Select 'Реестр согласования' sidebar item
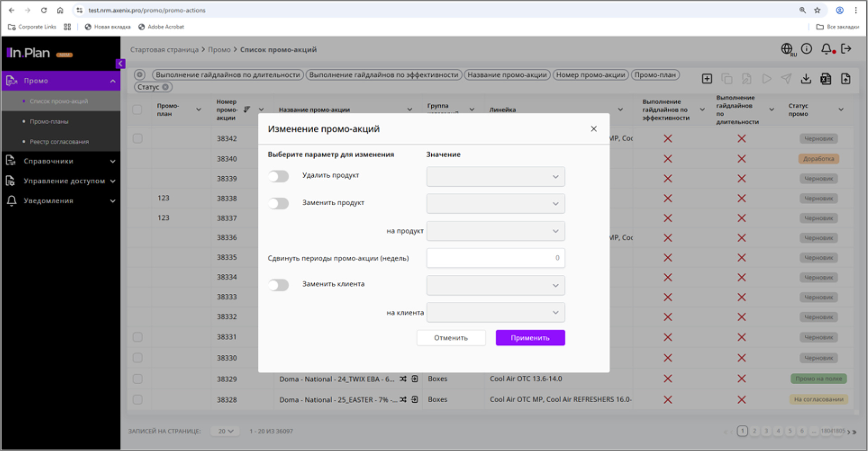Image resolution: width=868 pixels, height=452 pixels. 59,142
